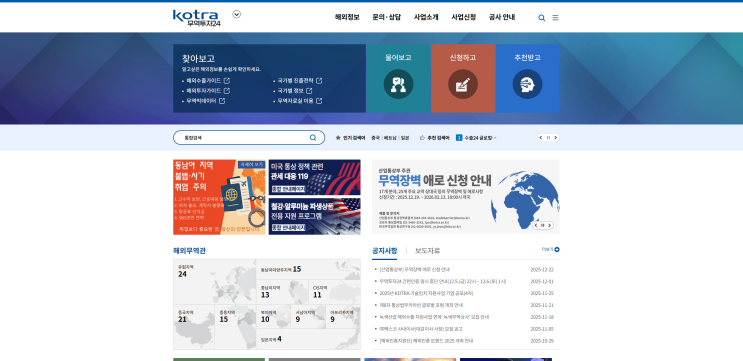Viewport: 743px width, 361px height.
Task: Click the 인기 검색어 star icon
Action: [338, 137]
